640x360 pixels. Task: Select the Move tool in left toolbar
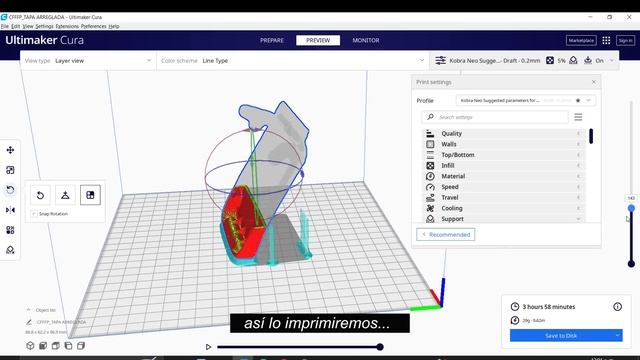[10, 150]
